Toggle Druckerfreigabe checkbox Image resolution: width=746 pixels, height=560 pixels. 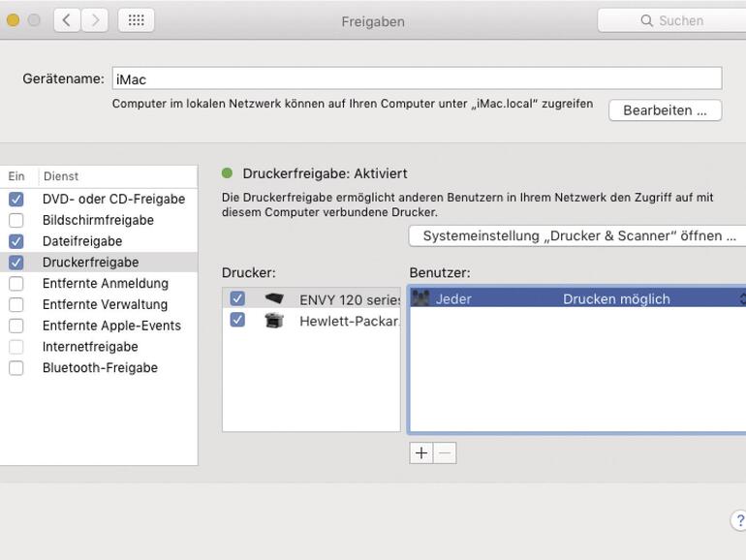[16, 263]
